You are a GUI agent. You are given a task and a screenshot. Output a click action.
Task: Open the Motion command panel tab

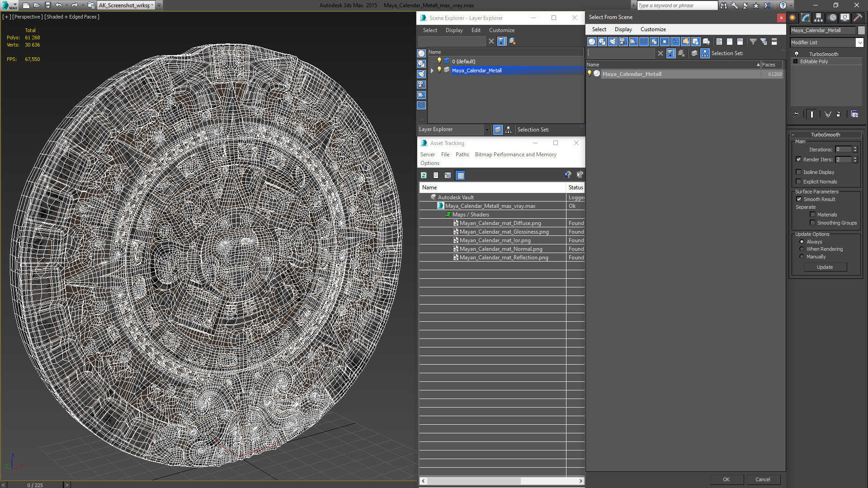coord(832,18)
